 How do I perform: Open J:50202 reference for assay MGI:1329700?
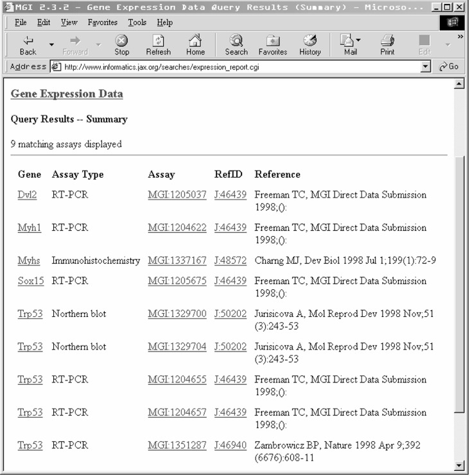pos(231,314)
